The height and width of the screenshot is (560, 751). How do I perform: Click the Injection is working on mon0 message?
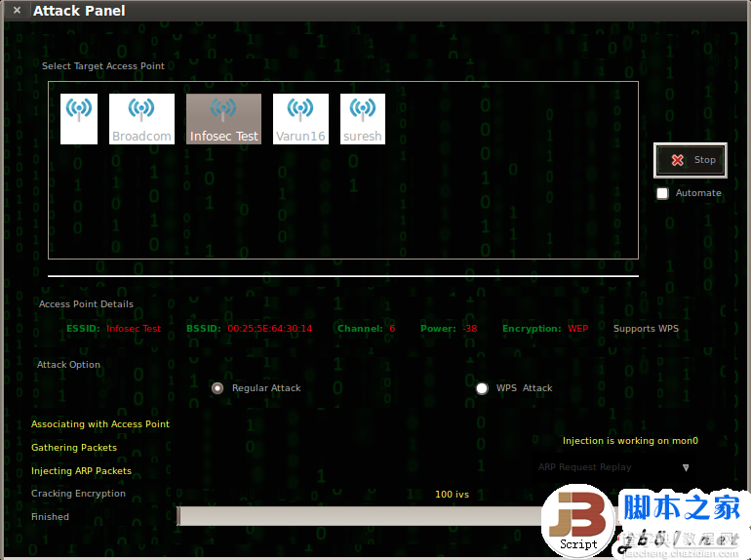pyautogui.click(x=630, y=441)
